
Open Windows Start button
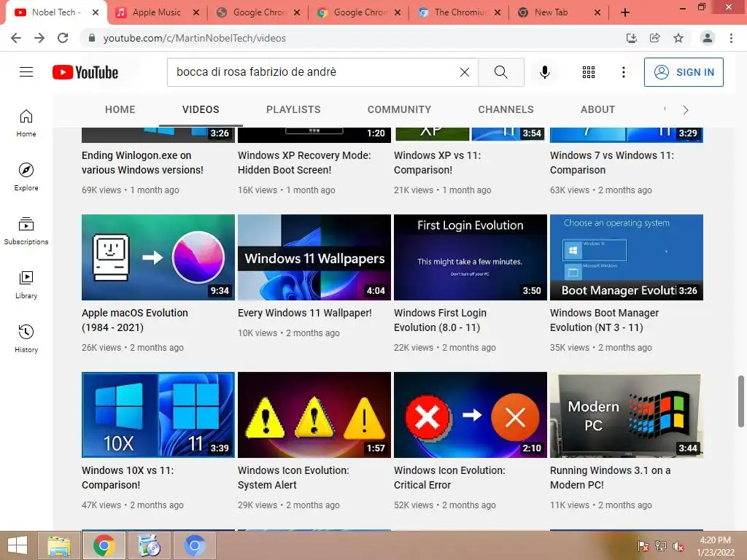coord(18,545)
